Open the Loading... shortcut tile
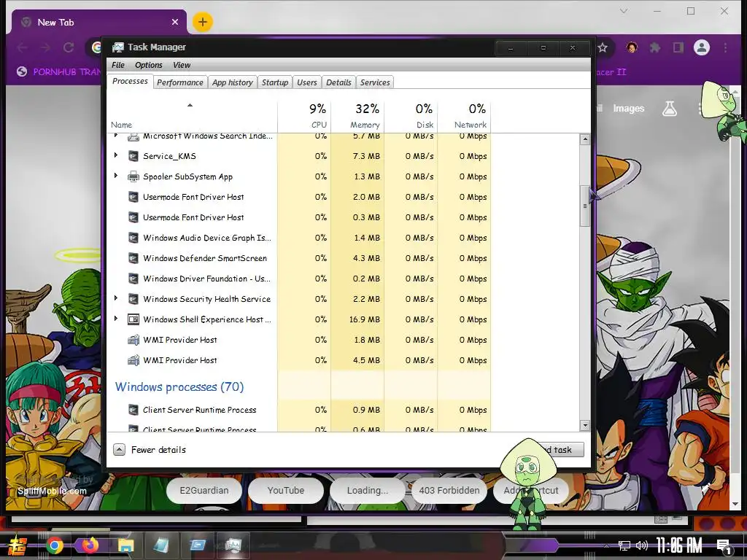This screenshot has width=747, height=560. coord(368,491)
